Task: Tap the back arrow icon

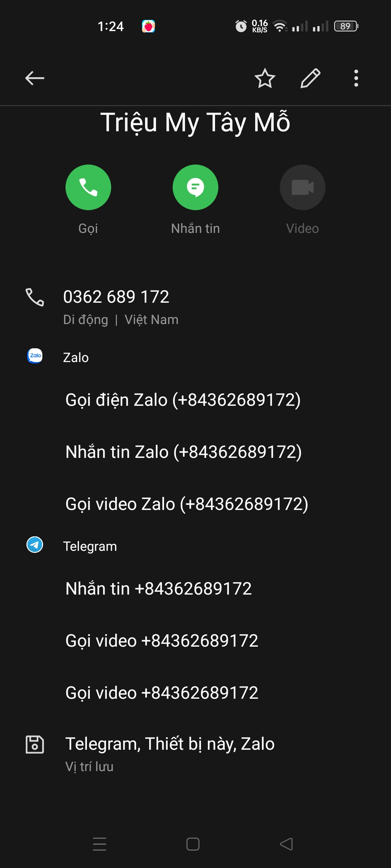Action: pos(35,78)
